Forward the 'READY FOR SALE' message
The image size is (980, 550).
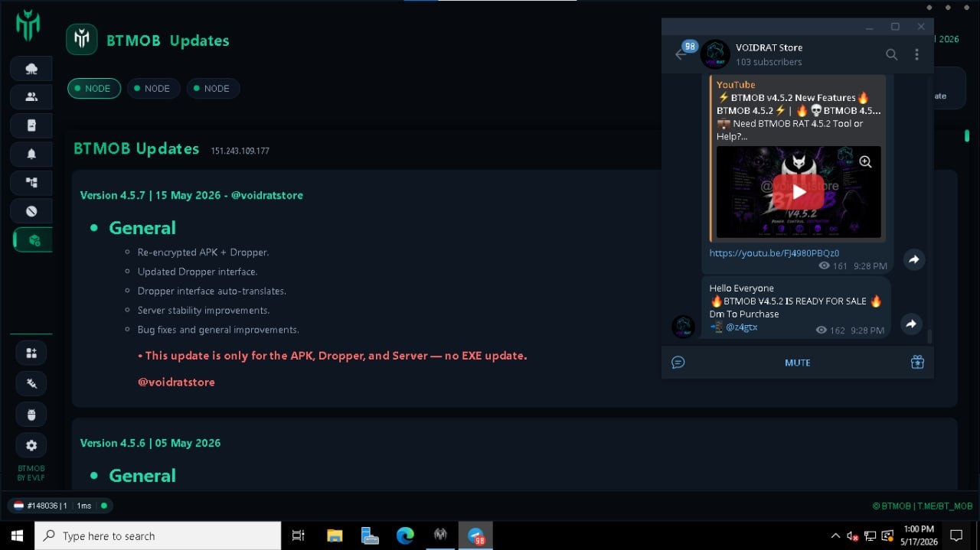911,324
